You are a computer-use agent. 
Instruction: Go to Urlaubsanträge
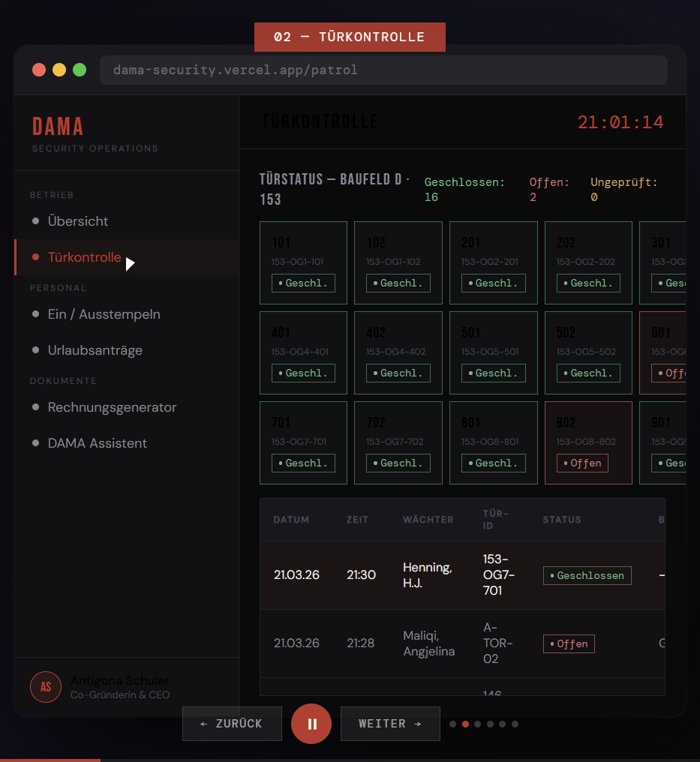(x=126, y=350)
